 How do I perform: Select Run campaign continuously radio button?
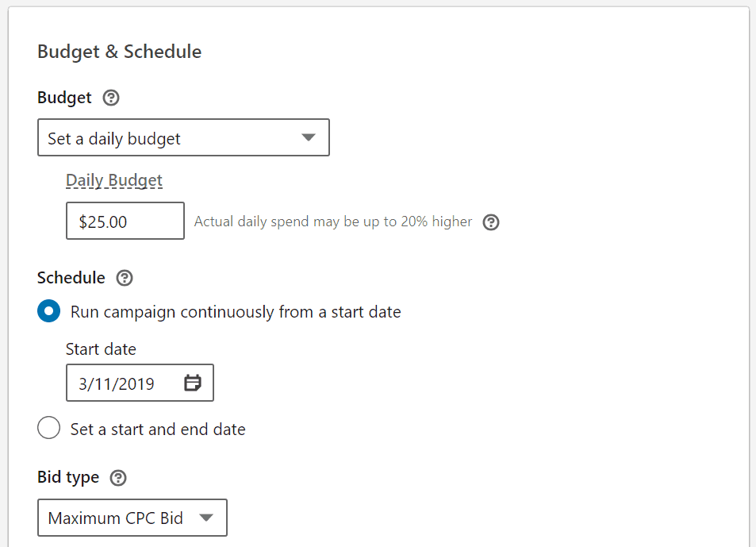[48, 311]
